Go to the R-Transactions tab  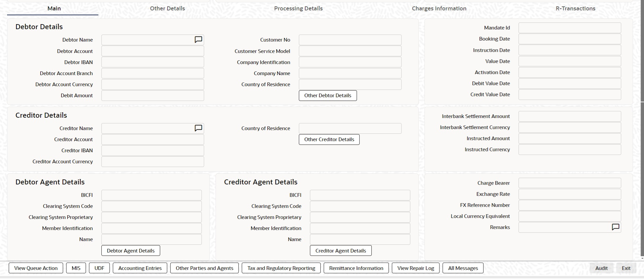point(575,8)
